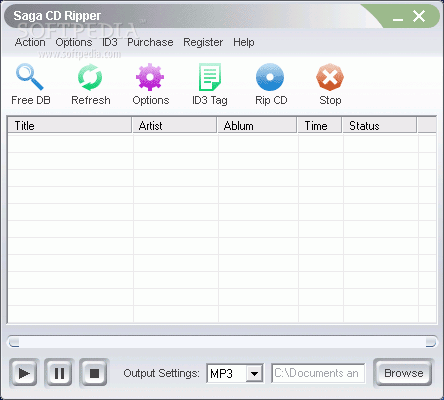Click the Ablum column header
This screenshot has height=400, width=444.
click(x=257, y=125)
